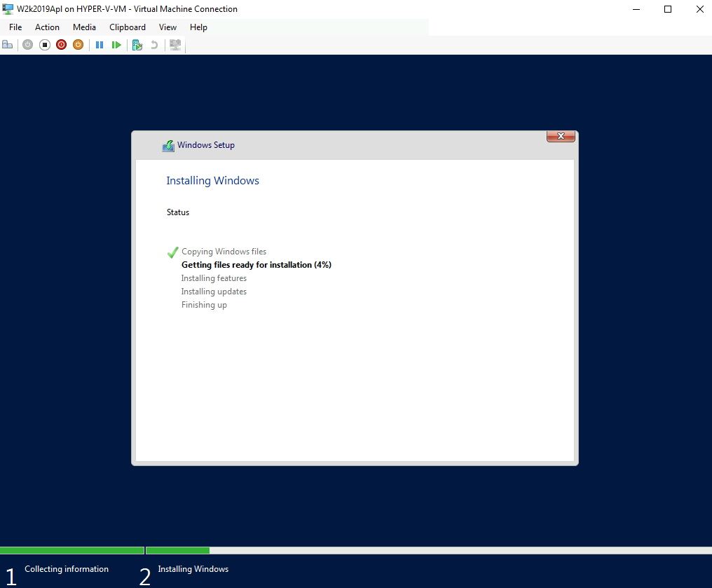Open the Media menu
The width and height of the screenshot is (712, 588).
point(85,27)
